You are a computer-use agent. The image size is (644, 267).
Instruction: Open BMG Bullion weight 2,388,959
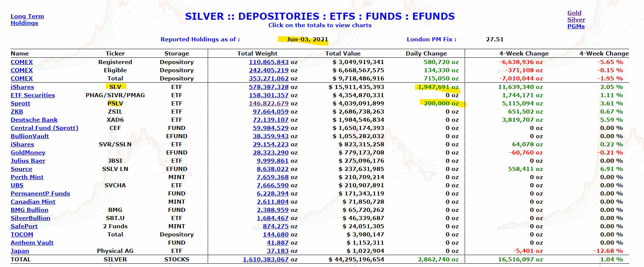[273, 210]
